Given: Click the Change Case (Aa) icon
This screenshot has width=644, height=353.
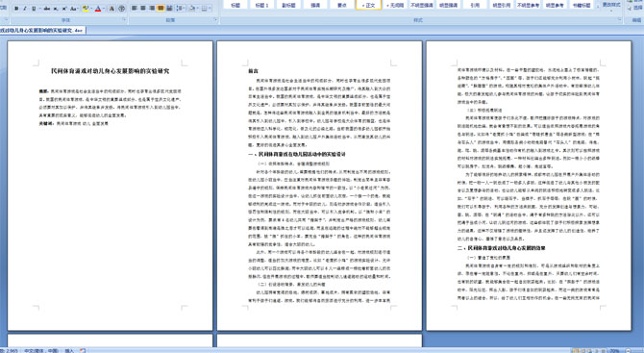Looking at the screenshot, I should [x=73, y=9].
